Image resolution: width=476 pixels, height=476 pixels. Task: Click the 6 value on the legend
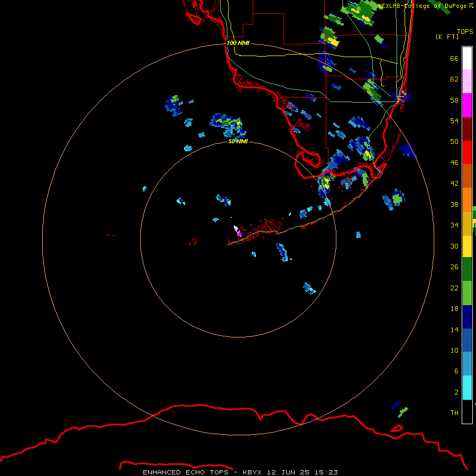pyautogui.click(x=456, y=371)
